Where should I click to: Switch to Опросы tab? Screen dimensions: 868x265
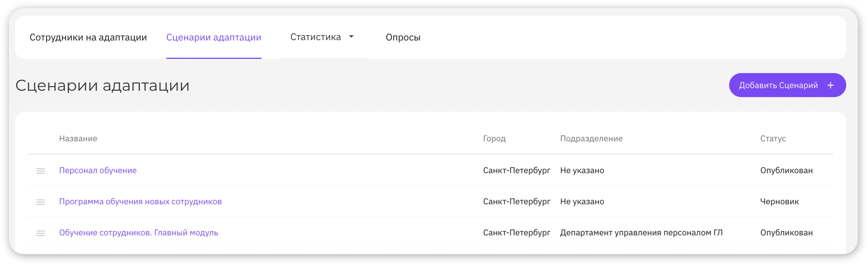(403, 37)
